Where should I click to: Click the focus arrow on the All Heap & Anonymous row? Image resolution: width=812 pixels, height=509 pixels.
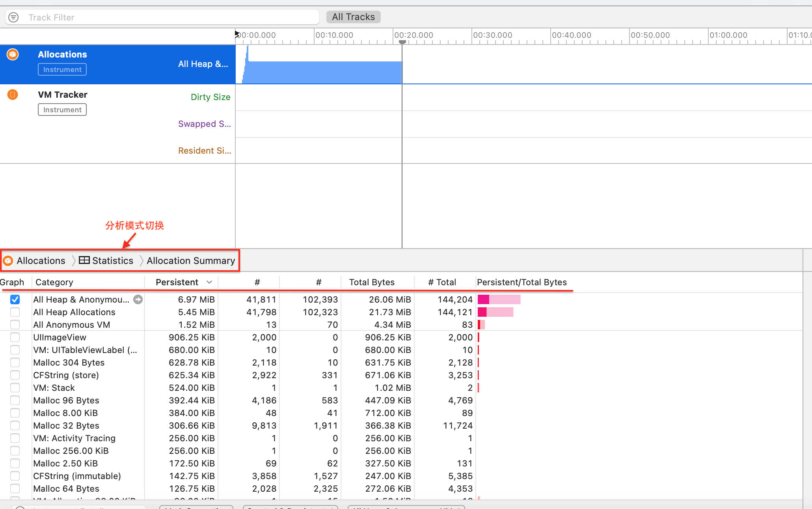[138, 299]
